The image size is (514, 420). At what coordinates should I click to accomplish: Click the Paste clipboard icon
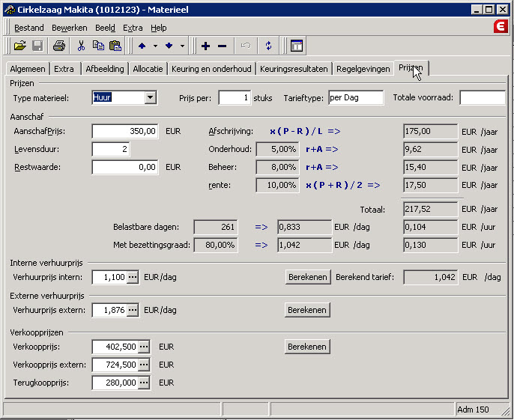pyautogui.click(x=115, y=46)
